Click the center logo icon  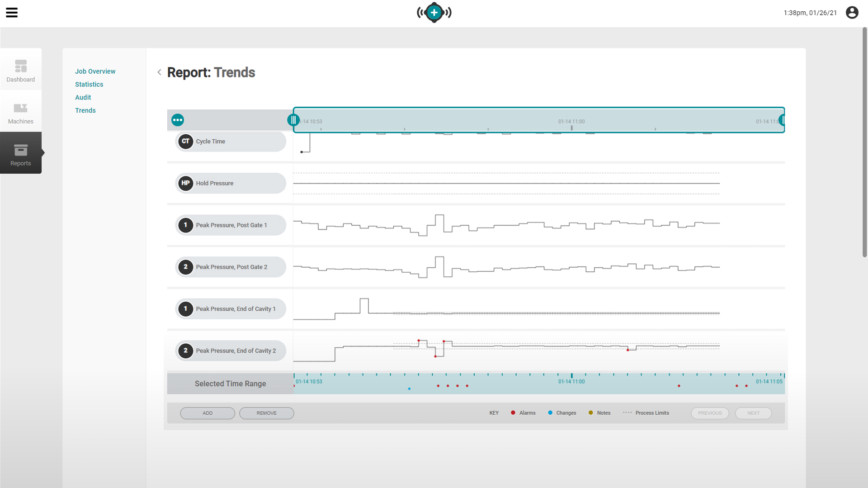[x=434, y=13]
